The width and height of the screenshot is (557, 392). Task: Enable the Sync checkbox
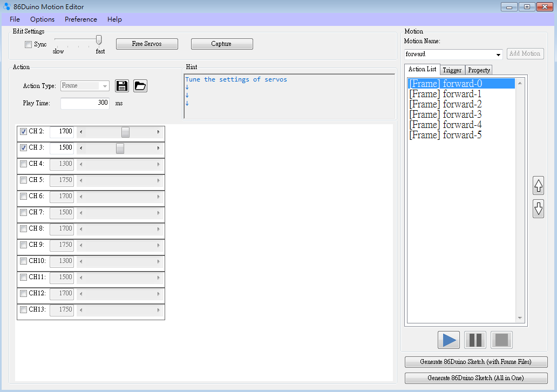(29, 44)
